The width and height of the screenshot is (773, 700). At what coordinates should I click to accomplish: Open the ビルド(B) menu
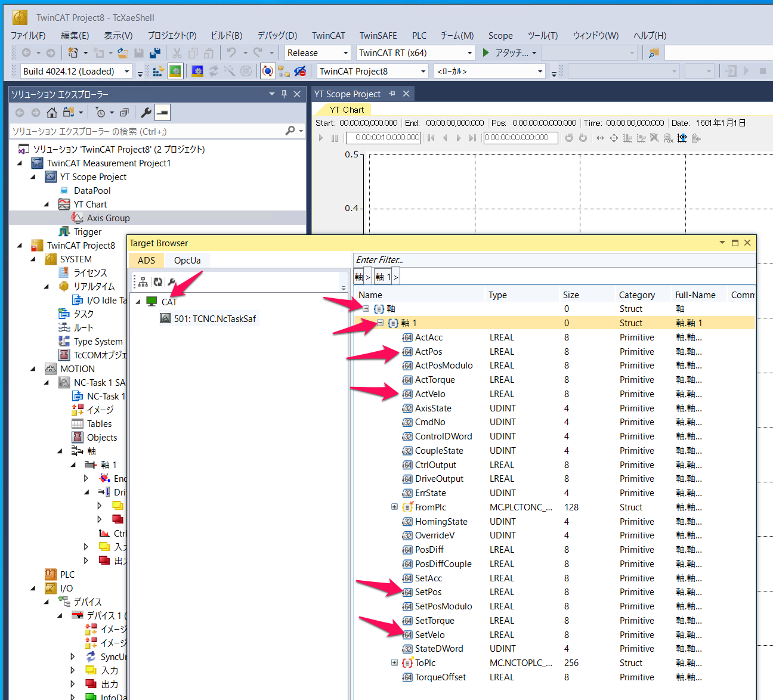point(227,35)
